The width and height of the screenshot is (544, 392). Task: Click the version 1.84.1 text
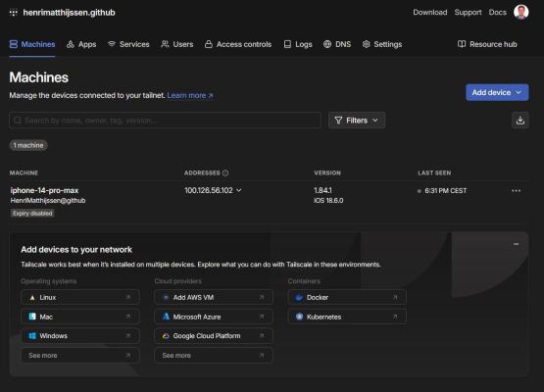pos(322,190)
